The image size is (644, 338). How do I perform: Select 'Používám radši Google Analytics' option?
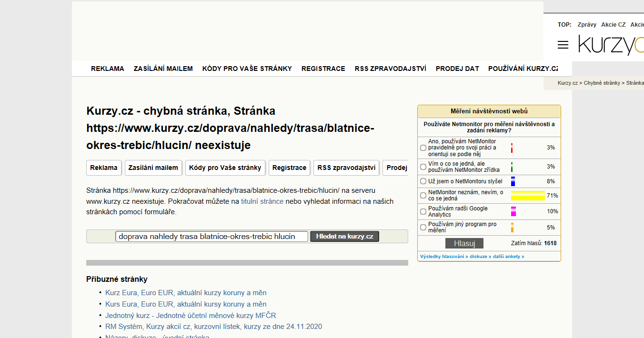coord(423,211)
